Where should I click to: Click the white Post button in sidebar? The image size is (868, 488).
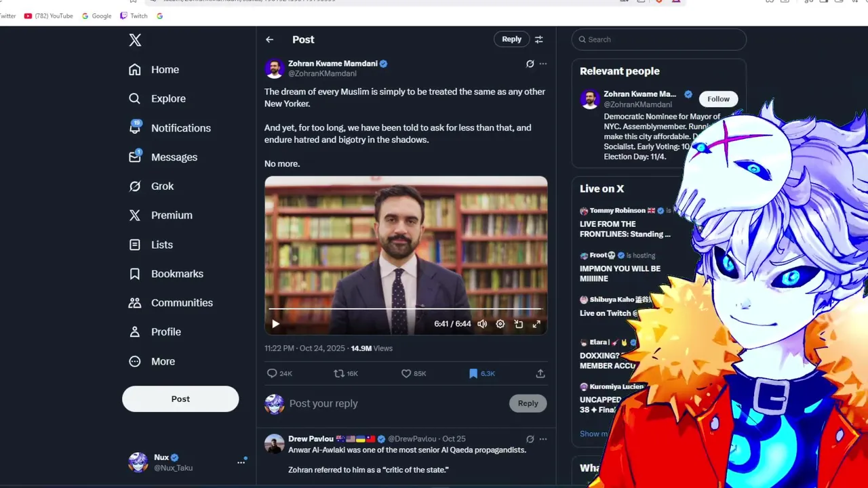pyautogui.click(x=180, y=399)
